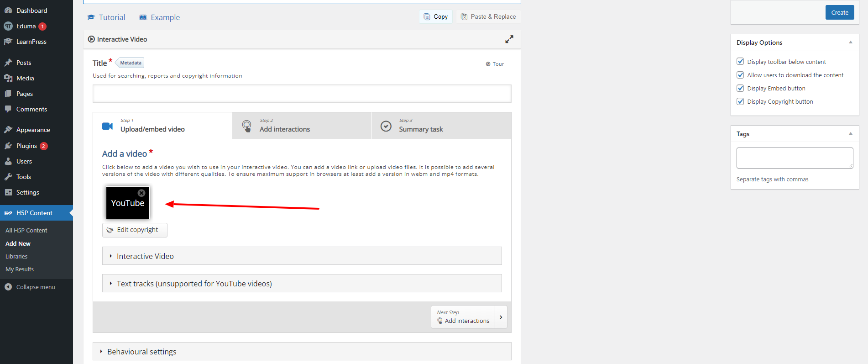
Task: Collapse the Tags panel arrow
Action: (x=851, y=134)
